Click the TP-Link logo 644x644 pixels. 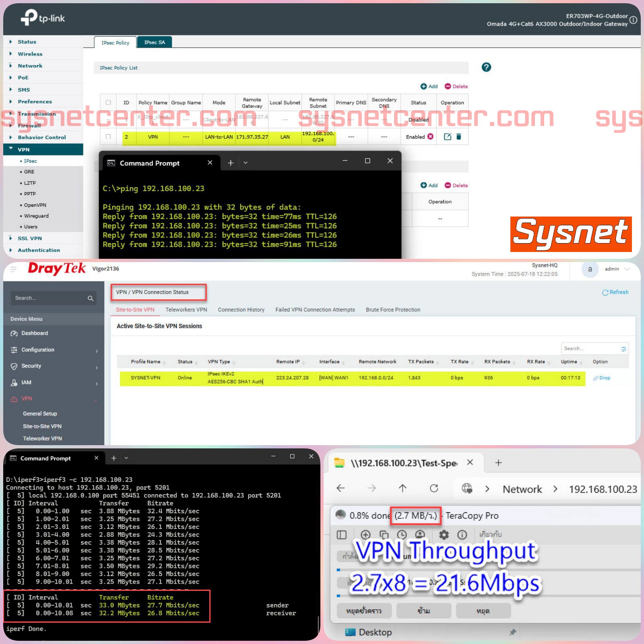pos(43,18)
